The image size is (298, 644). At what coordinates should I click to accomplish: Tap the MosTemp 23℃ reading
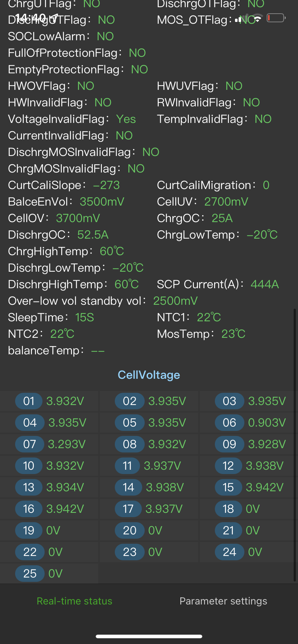(x=233, y=334)
